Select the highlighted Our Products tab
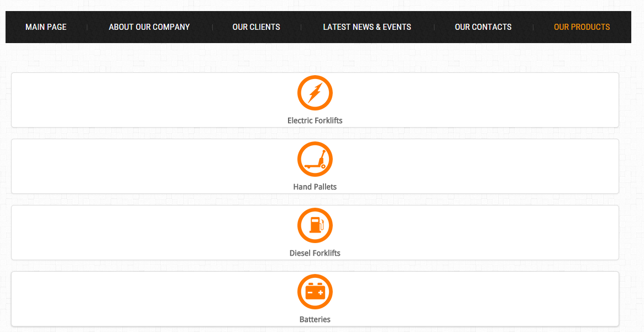The height and width of the screenshot is (332, 644). pyautogui.click(x=582, y=27)
